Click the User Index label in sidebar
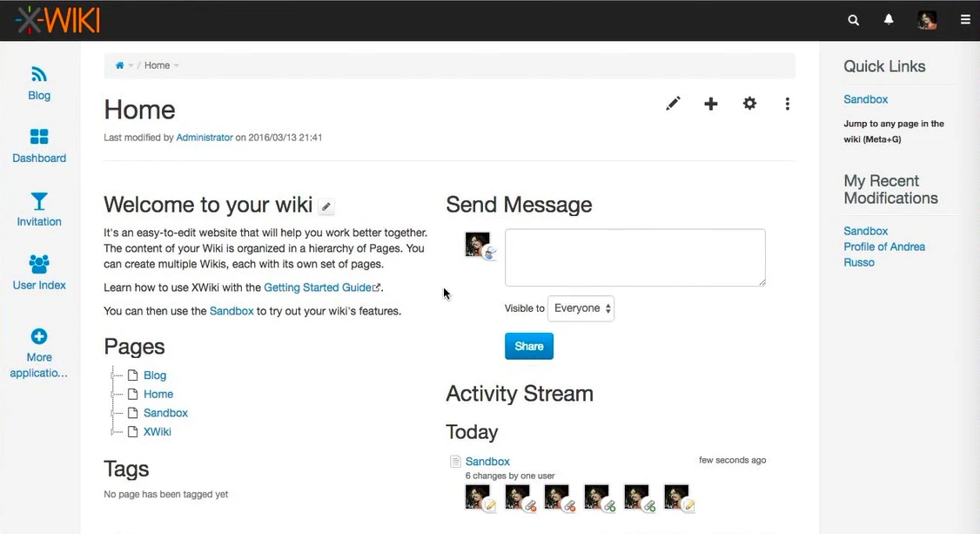The height and width of the screenshot is (534, 980). 39,285
